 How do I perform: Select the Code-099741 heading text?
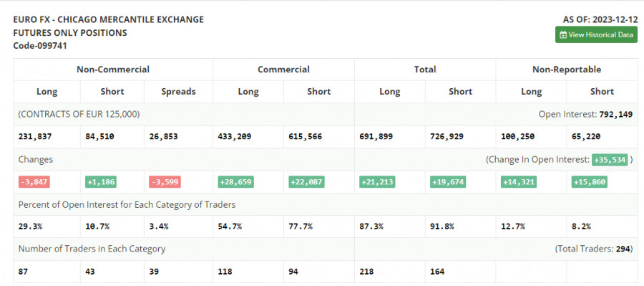coord(40,46)
